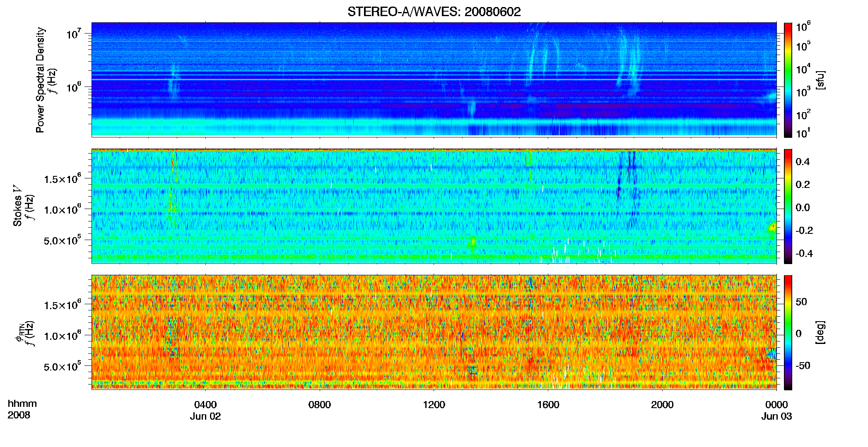Click the Stokes V colorbar
The height and width of the screenshot is (447, 868).
788,206
